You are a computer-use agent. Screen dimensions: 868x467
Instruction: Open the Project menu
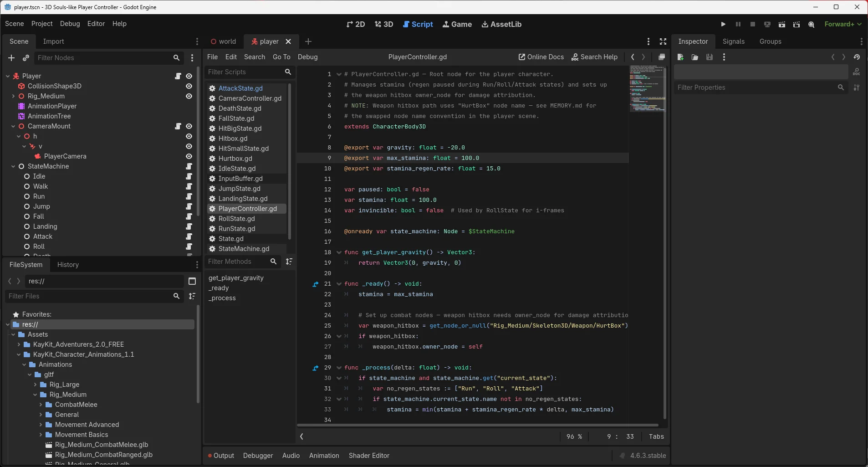[x=42, y=24]
